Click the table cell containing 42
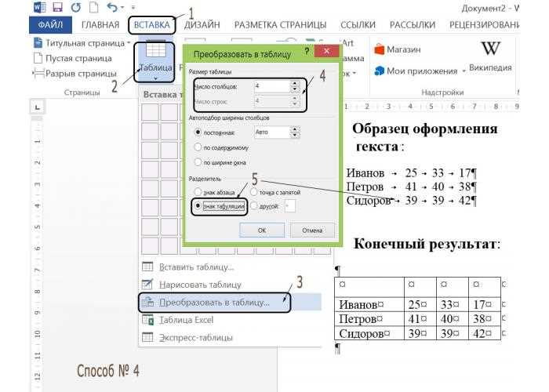Image resolution: width=549 pixels, height=392 pixels. click(x=485, y=333)
